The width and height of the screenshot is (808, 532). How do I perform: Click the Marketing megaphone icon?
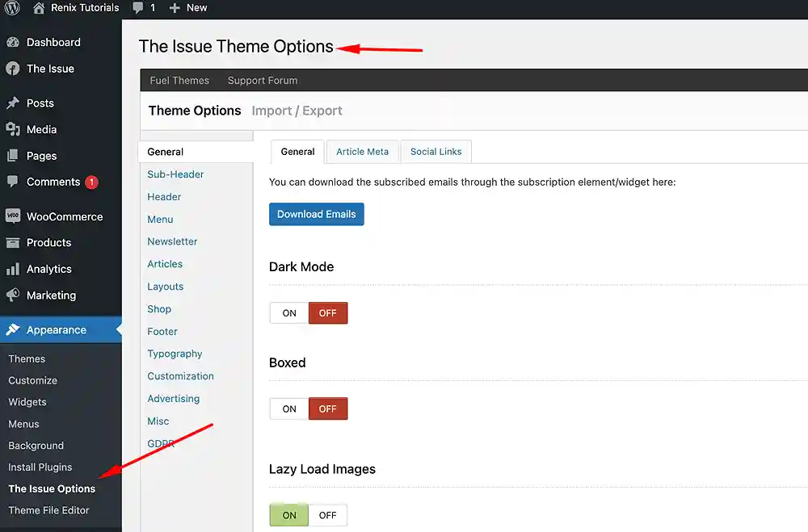coord(13,295)
